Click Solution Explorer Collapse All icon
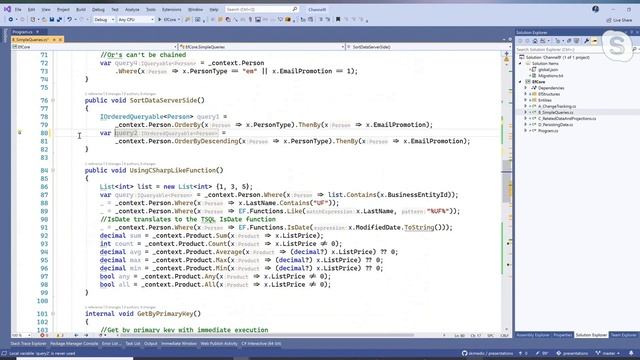This screenshot has width=640, height=360. click(x=569, y=41)
